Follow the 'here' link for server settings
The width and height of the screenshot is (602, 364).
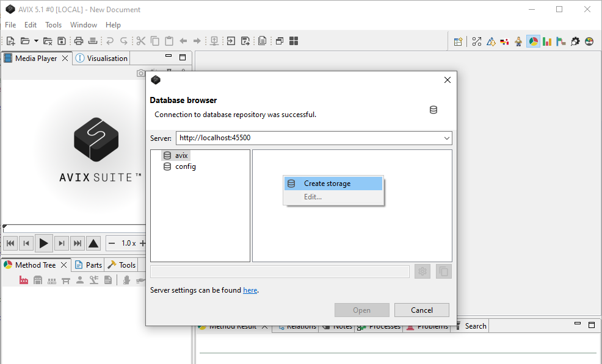point(250,290)
